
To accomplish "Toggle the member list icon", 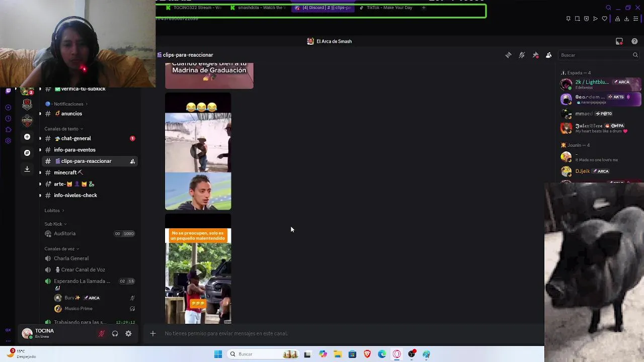I will click(549, 55).
